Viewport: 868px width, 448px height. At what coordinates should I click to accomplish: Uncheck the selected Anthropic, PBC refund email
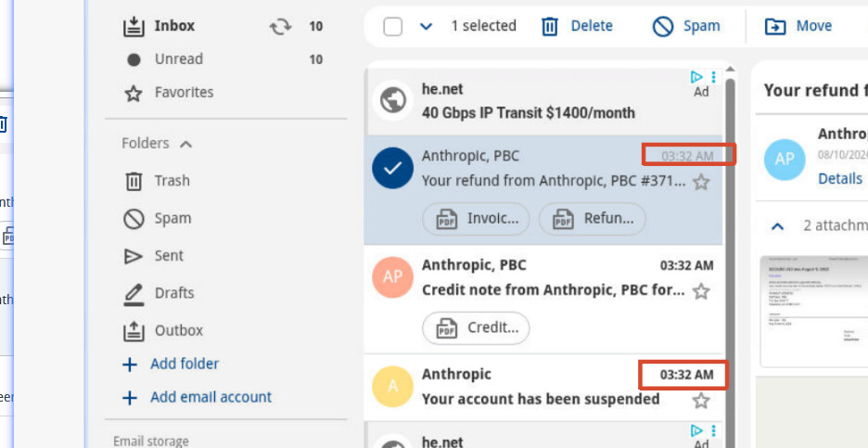tap(392, 168)
